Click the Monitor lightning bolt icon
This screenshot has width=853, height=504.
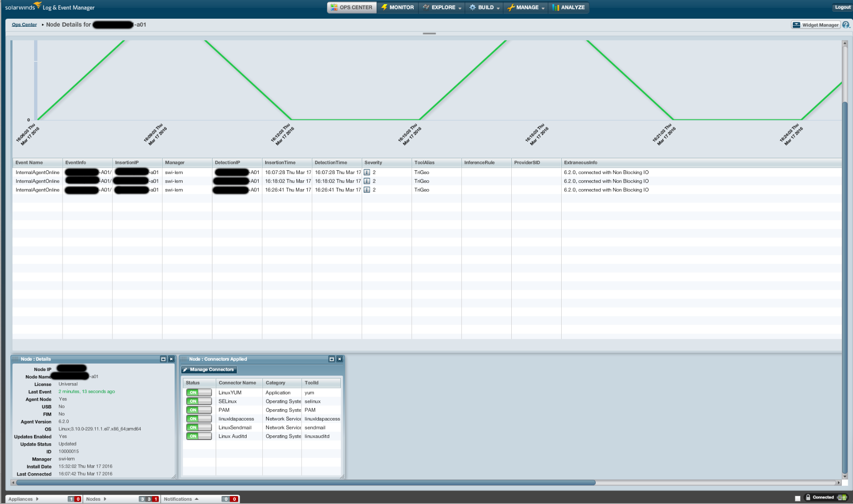point(384,7)
